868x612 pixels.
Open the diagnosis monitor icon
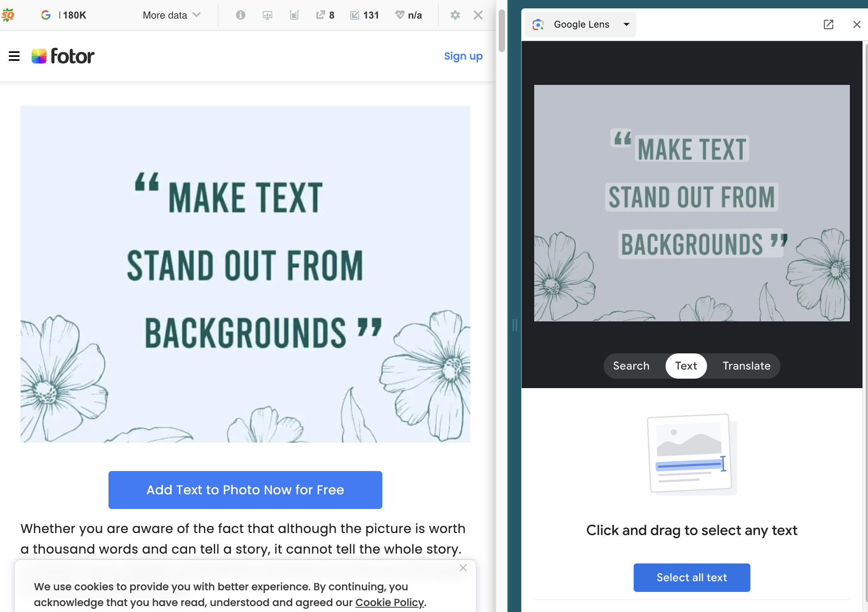click(267, 15)
